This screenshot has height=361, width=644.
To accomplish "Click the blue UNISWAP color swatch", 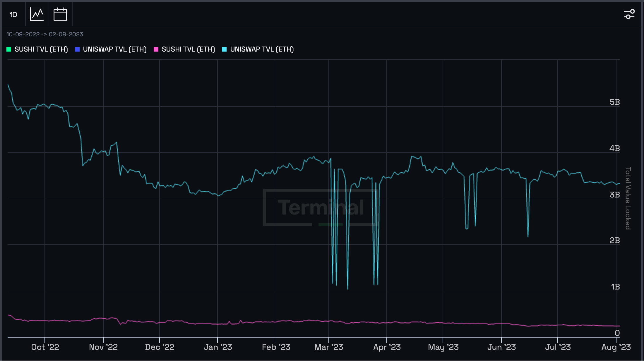I will coord(77,49).
